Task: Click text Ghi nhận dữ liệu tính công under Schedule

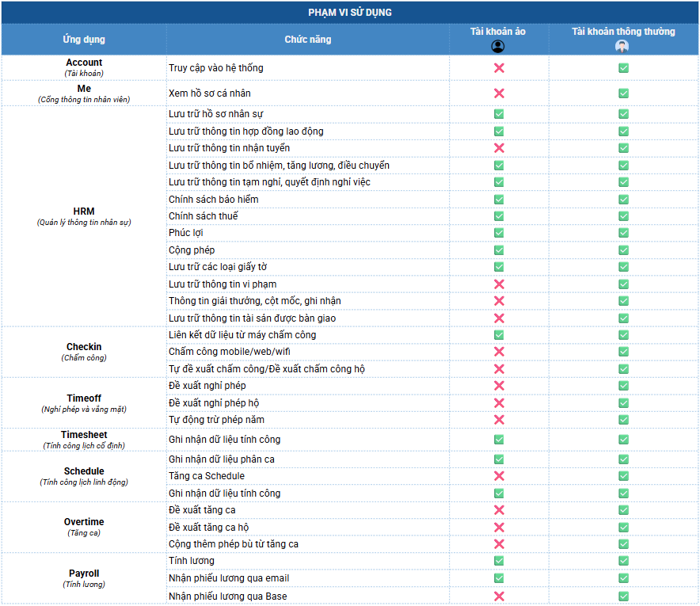Action: coord(225,493)
